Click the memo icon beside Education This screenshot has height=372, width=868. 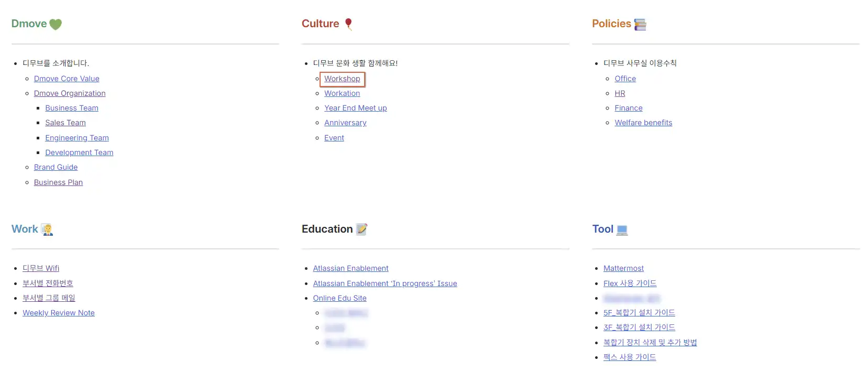[361, 229]
